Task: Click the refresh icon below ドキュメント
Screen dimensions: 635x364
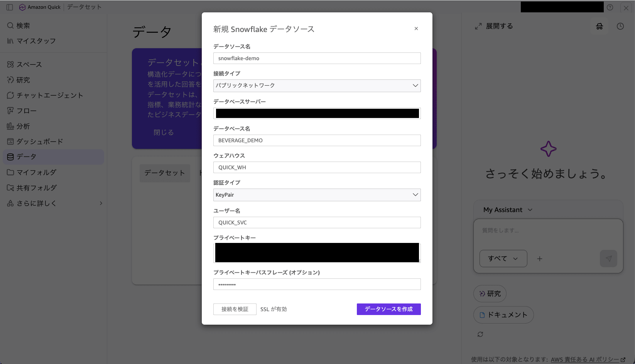Action: pos(480,334)
